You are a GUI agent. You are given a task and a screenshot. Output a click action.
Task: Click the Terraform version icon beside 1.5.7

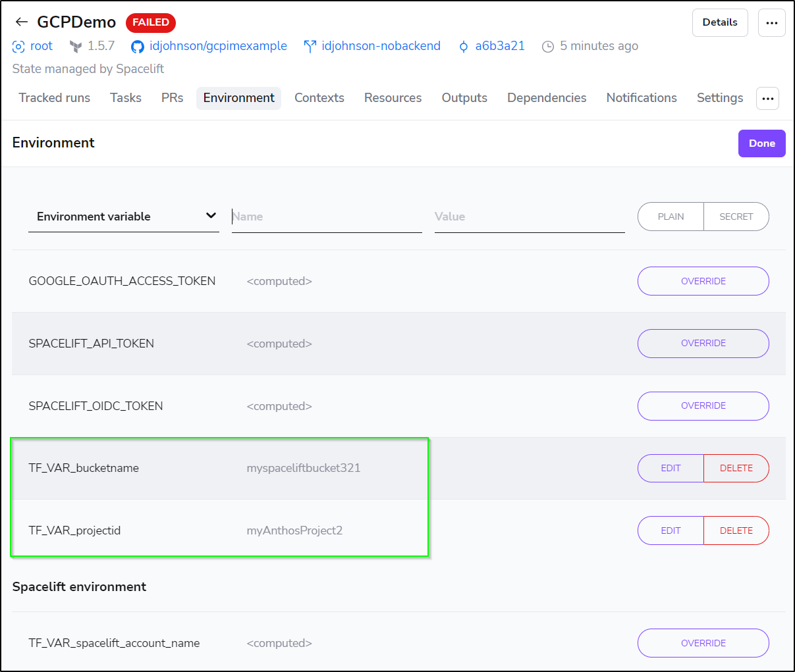(x=76, y=46)
